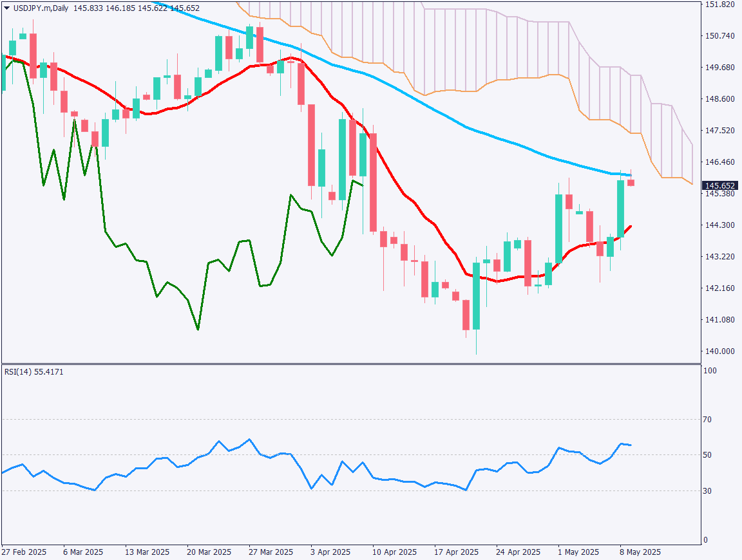Click the RSI 70 level label
The height and width of the screenshot is (560, 742).
coord(709,419)
